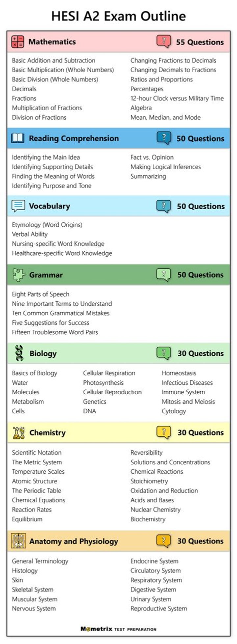Click the Vocabulary speech bubble icon
The image size is (237, 644).
(x=18, y=206)
